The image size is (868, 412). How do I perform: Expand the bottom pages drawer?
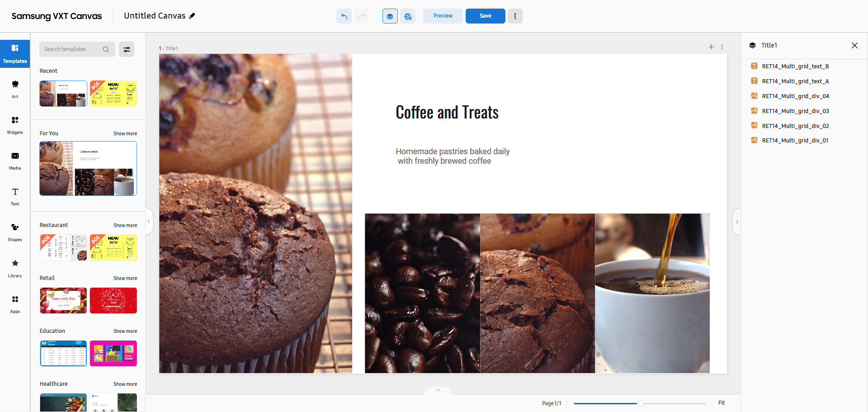(x=438, y=391)
